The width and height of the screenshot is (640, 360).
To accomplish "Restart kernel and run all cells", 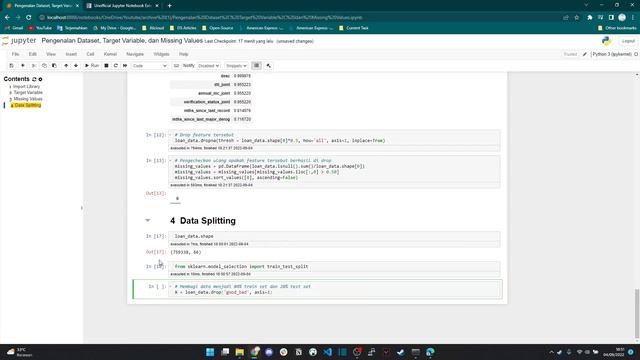I will (125, 66).
